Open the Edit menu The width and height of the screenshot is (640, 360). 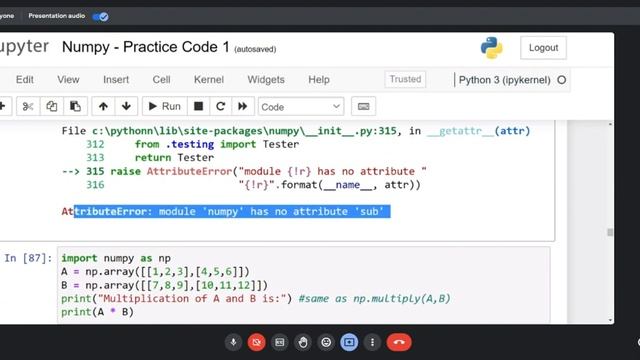tap(24, 80)
